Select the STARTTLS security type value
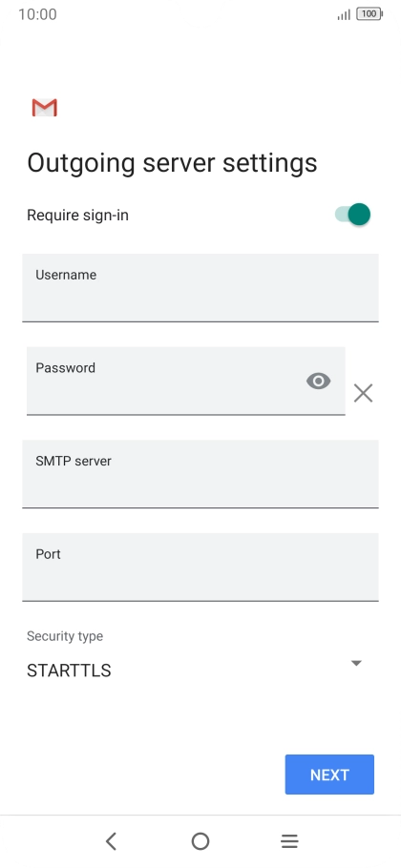This screenshot has height=868, width=401. point(69,671)
